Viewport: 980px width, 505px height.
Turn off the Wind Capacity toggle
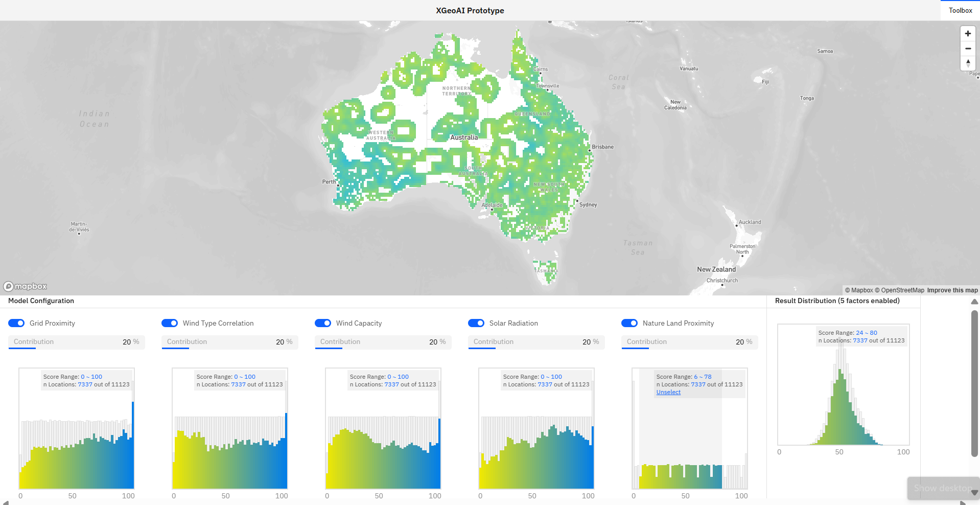(x=323, y=323)
